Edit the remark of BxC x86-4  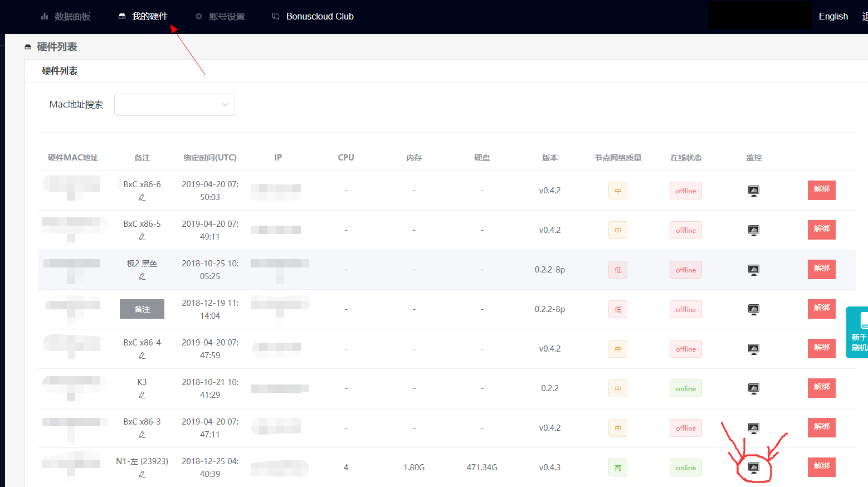pyautogui.click(x=142, y=355)
